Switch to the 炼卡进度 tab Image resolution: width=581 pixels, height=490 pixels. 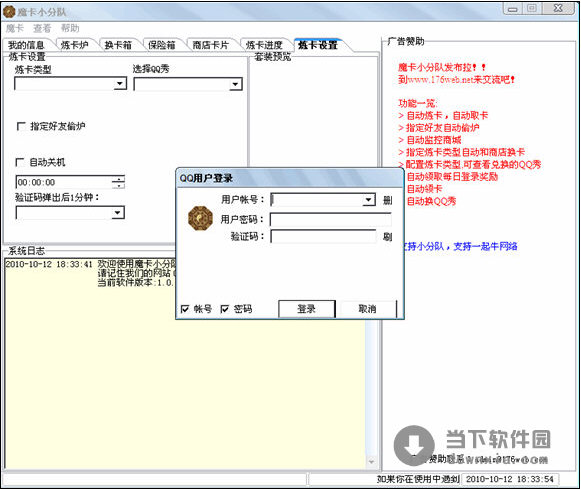coord(264,45)
